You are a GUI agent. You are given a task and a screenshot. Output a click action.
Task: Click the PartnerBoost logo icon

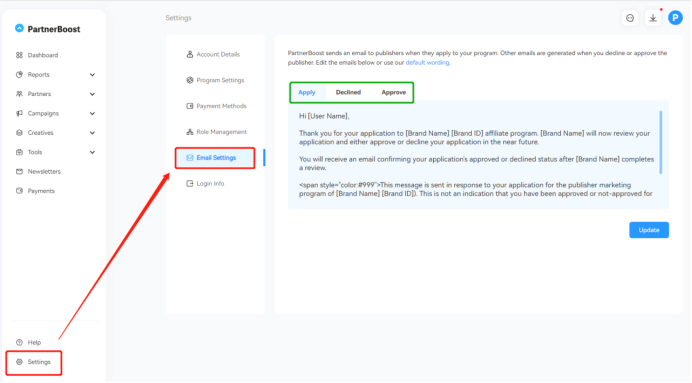click(19, 28)
